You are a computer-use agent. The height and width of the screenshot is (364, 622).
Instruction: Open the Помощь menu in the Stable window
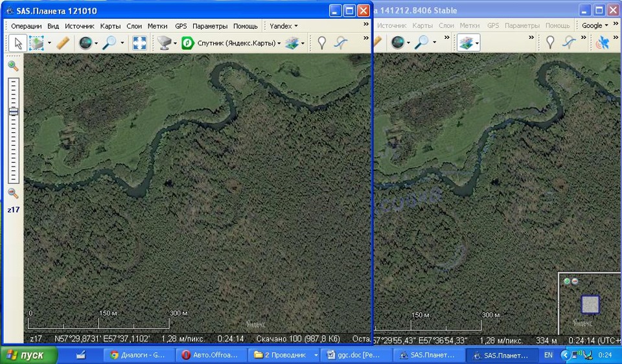point(558,25)
